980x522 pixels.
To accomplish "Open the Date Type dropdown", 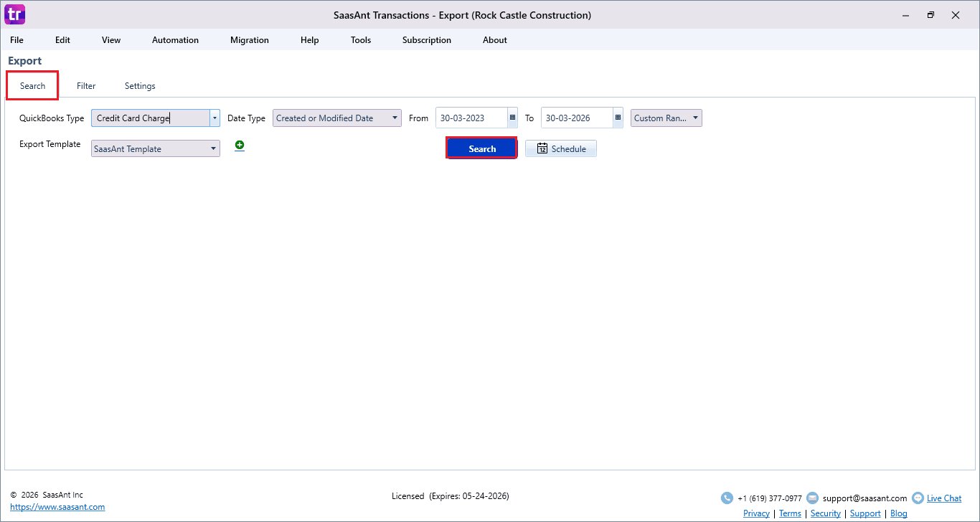I will [395, 118].
